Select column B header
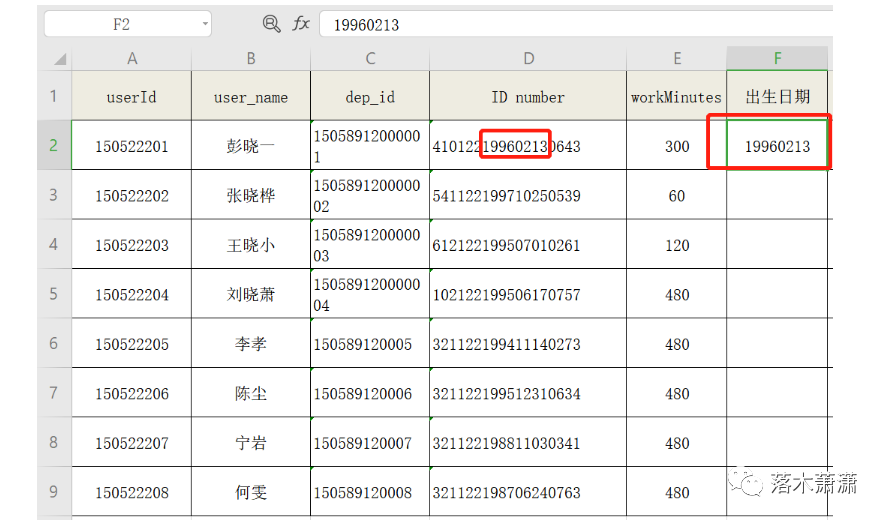 pyautogui.click(x=251, y=59)
